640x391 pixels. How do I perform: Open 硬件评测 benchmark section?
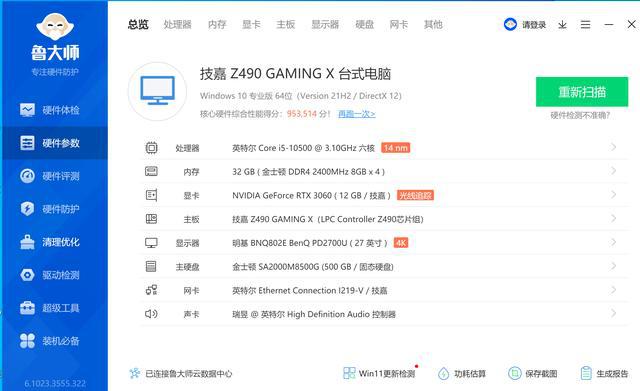50,176
